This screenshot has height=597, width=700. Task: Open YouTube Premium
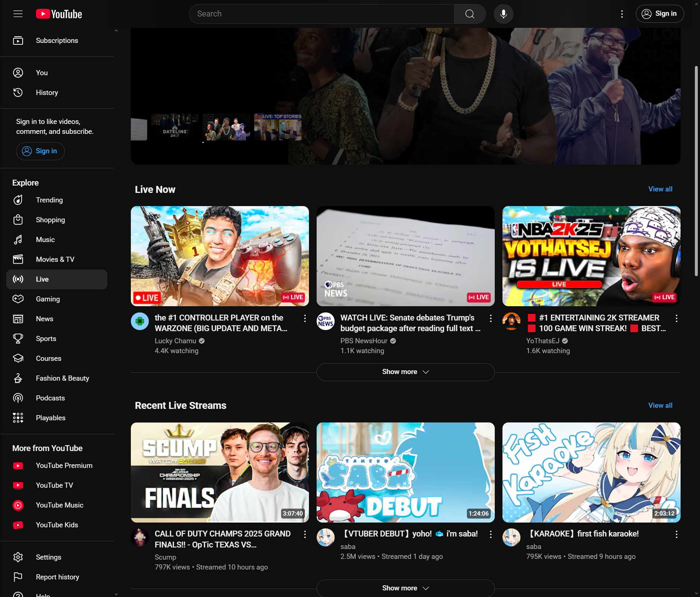[57, 466]
